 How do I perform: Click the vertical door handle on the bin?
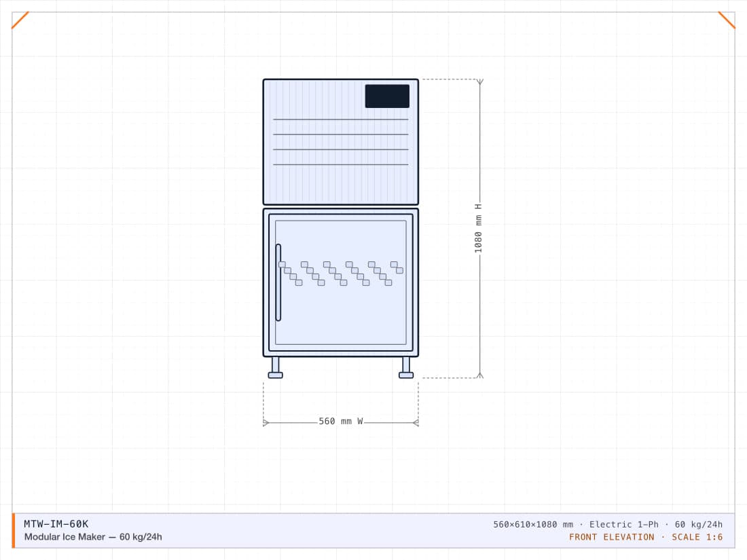(x=278, y=282)
